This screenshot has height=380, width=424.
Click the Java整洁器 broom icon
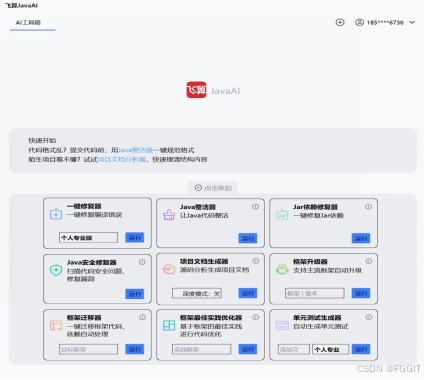pyautogui.click(x=169, y=215)
